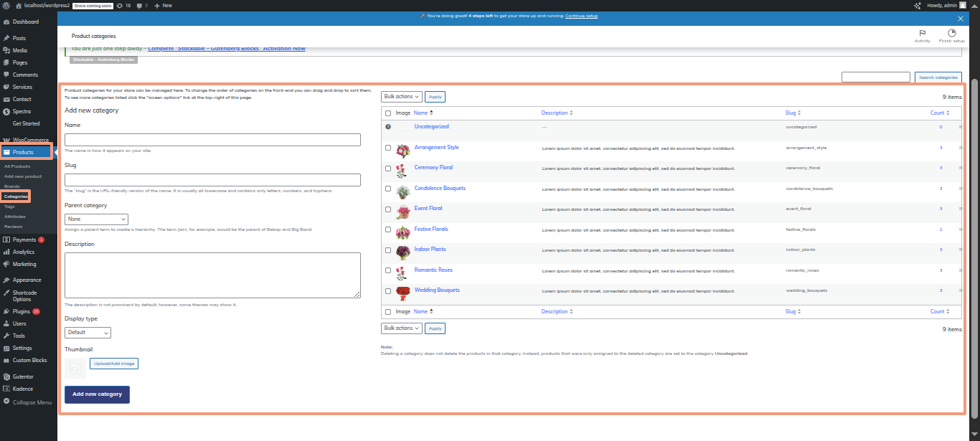Open the top Bulk actions dropdown
Image resolution: width=980 pixels, height=441 pixels.
tap(401, 96)
